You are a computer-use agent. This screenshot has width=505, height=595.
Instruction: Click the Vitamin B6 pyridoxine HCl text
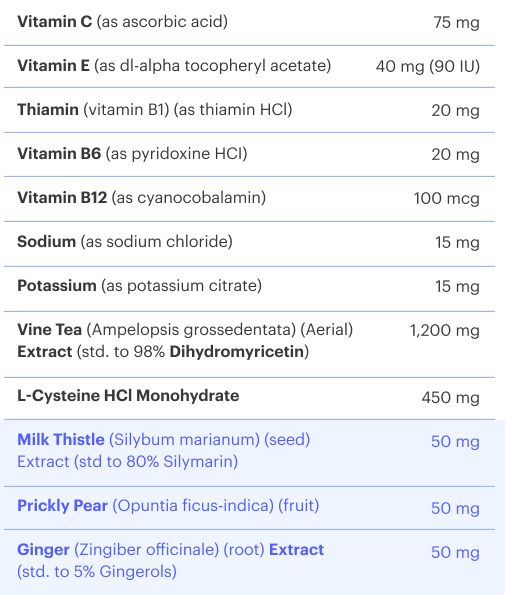pyautogui.click(x=132, y=154)
